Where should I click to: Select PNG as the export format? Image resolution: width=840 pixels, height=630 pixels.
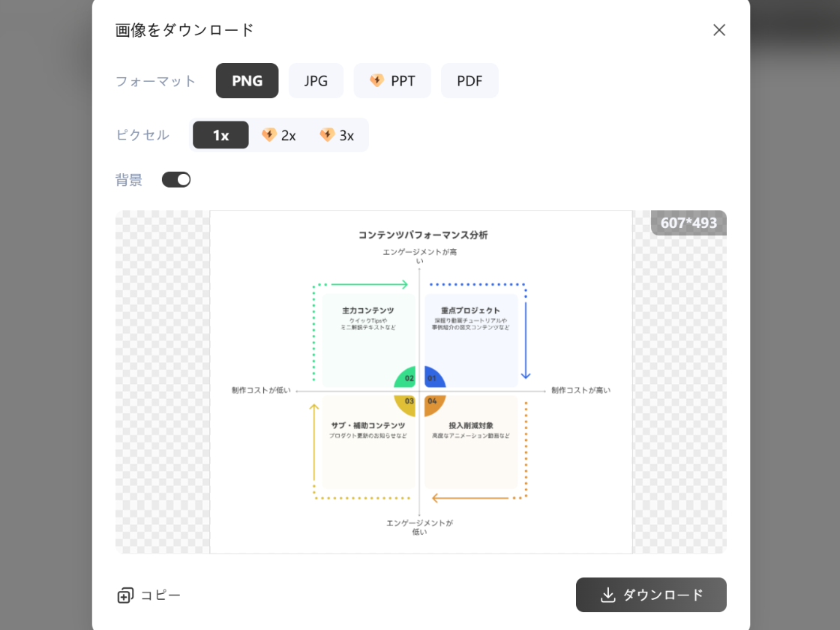(247, 80)
